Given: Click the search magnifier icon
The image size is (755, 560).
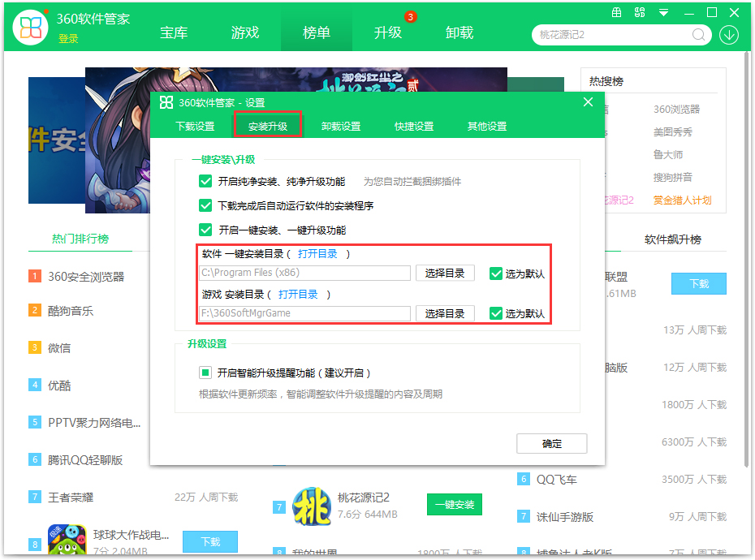Looking at the screenshot, I should point(698,35).
